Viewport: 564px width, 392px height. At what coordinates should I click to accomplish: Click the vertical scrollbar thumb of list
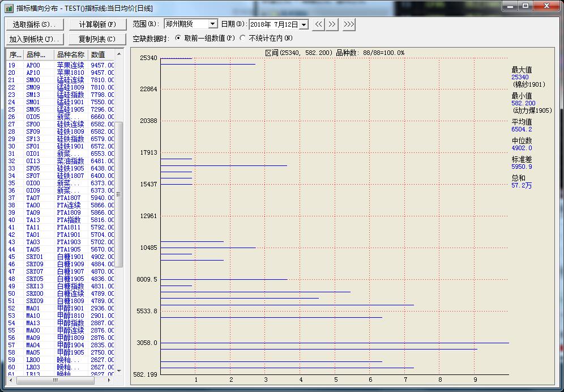tap(119, 194)
